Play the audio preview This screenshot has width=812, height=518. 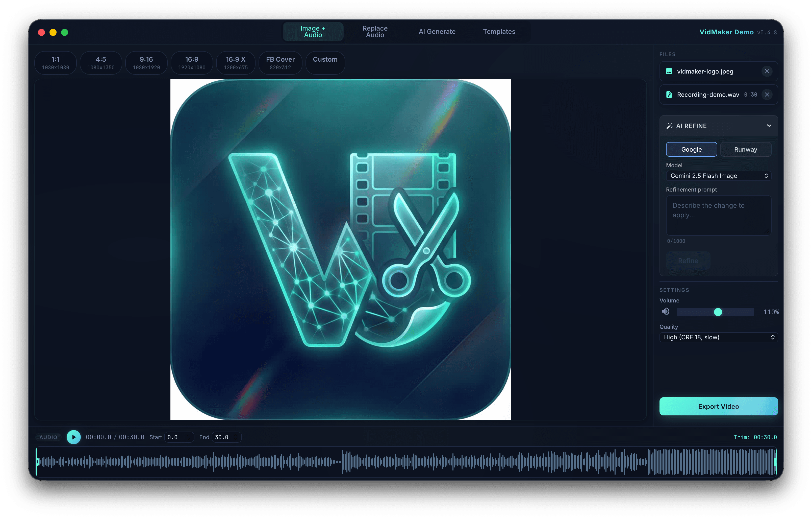click(73, 437)
